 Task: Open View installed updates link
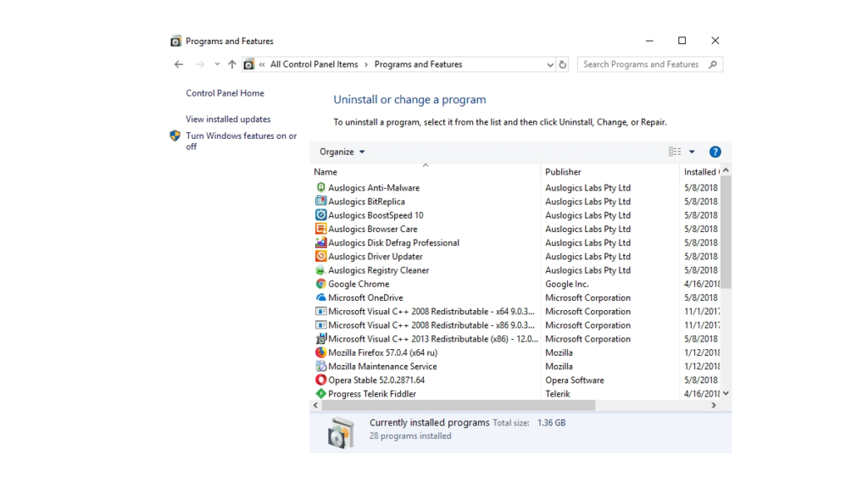pyautogui.click(x=228, y=119)
